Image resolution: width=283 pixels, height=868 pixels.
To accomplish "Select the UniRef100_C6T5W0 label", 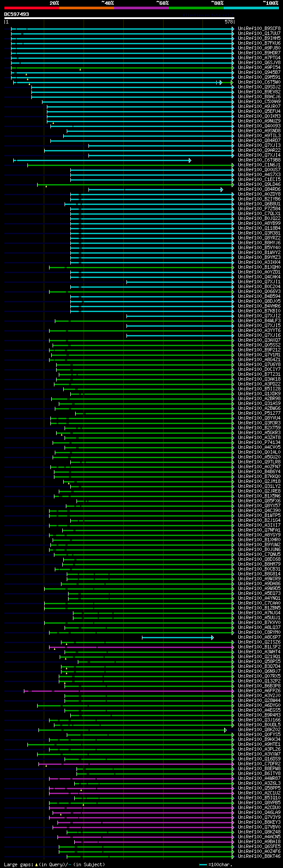I will [259, 82].
